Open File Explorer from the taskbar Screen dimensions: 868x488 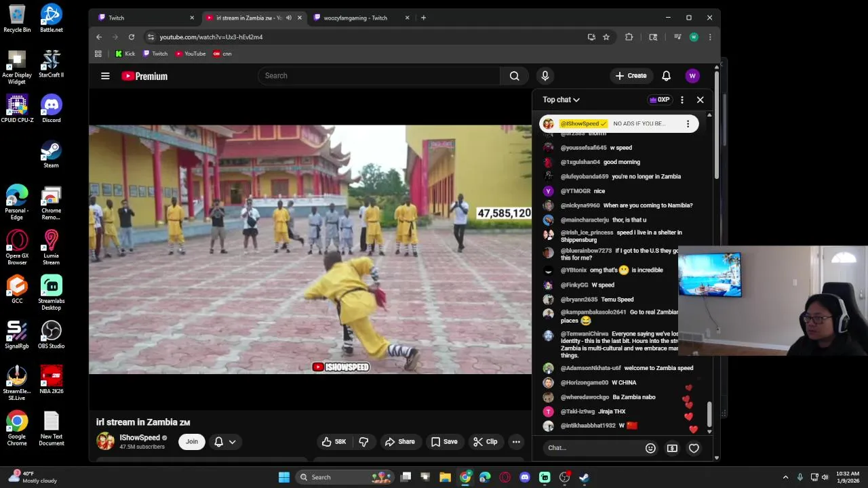tap(446, 477)
